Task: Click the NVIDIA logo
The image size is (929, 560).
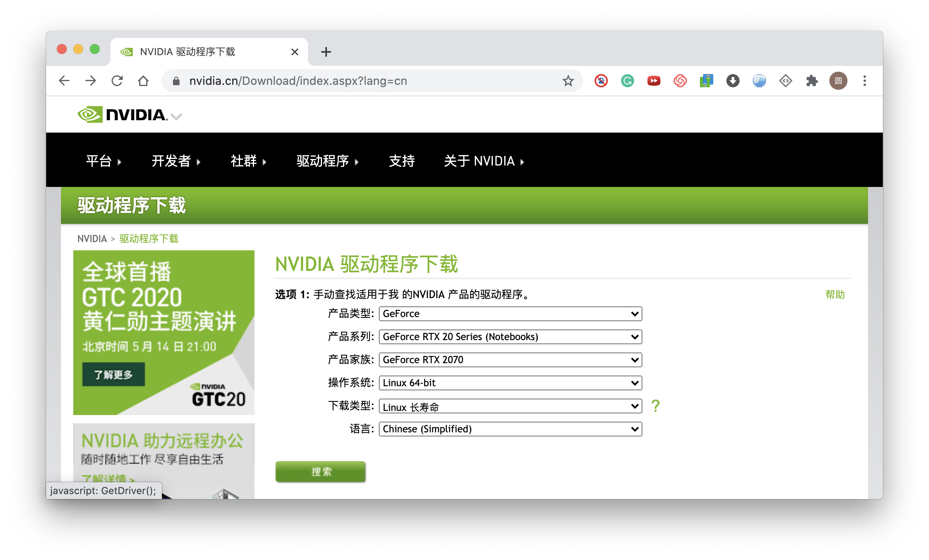Action: coord(123,115)
